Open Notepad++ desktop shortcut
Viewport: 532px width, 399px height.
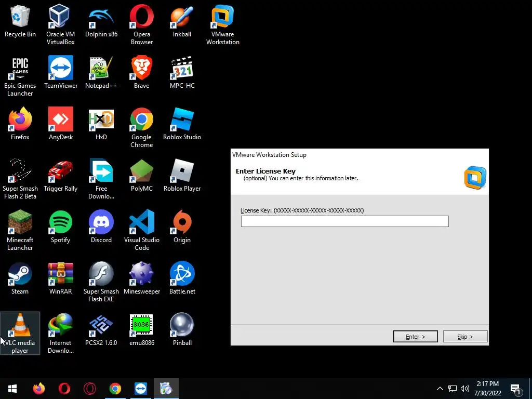click(x=101, y=73)
